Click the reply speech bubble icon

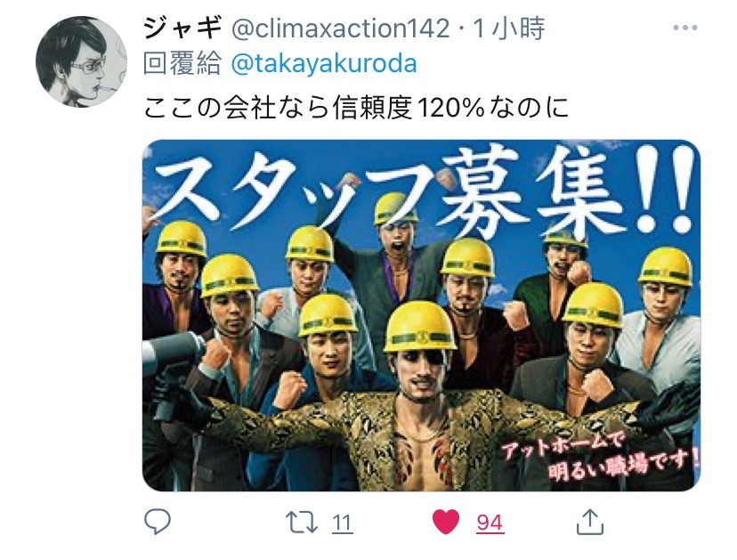[x=157, y=521]
